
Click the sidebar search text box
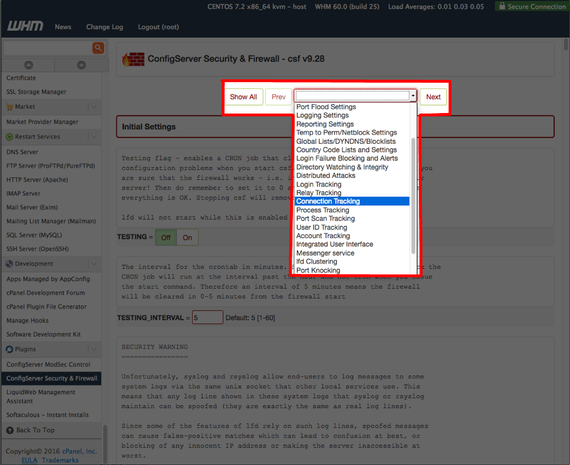coord(47,48)
